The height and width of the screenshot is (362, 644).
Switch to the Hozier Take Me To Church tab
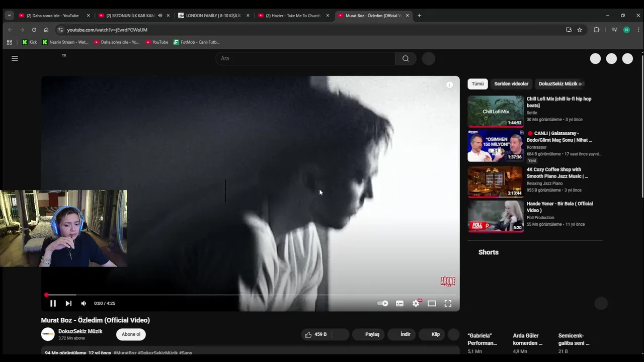point(293,16)
